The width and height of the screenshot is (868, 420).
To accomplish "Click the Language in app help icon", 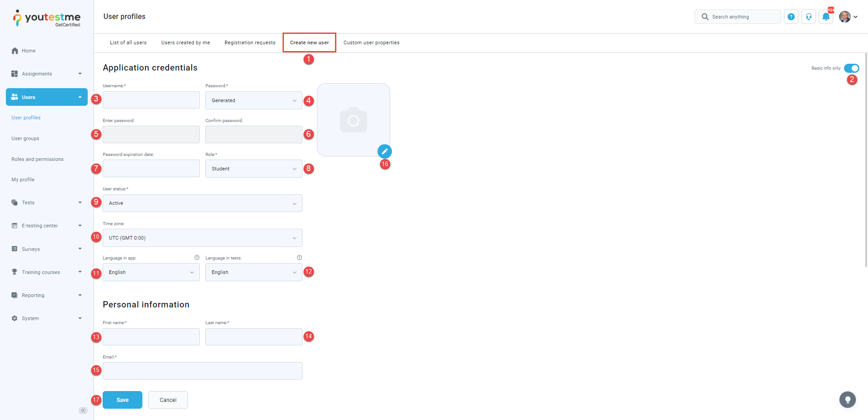I will point(197,258).
